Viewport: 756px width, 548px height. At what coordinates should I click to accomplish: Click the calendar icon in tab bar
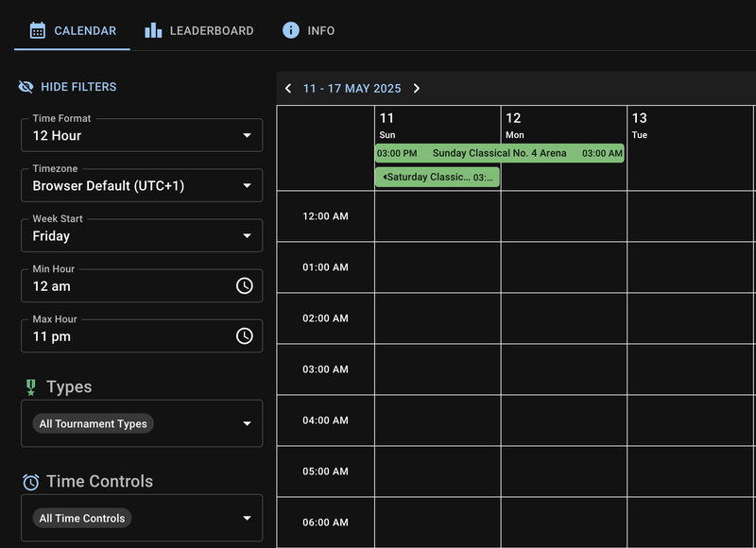38,30
